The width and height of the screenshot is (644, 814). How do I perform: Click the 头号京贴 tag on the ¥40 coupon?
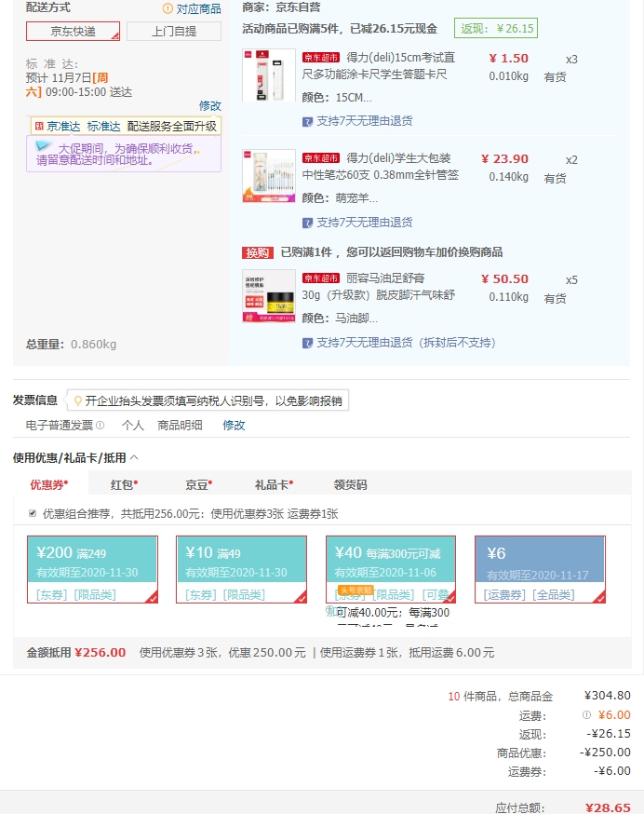[356, 590]
